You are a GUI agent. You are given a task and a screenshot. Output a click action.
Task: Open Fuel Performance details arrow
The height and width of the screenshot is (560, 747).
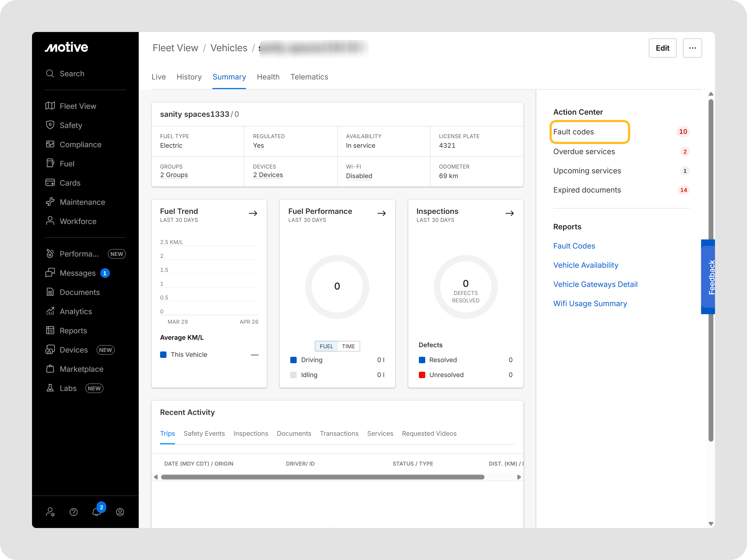pyautogui.click(x=382, y=213)
